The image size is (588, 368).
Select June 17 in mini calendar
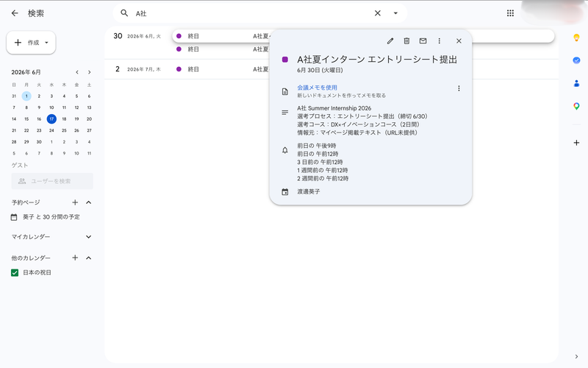pyautogui.click(x=51, y=119)
